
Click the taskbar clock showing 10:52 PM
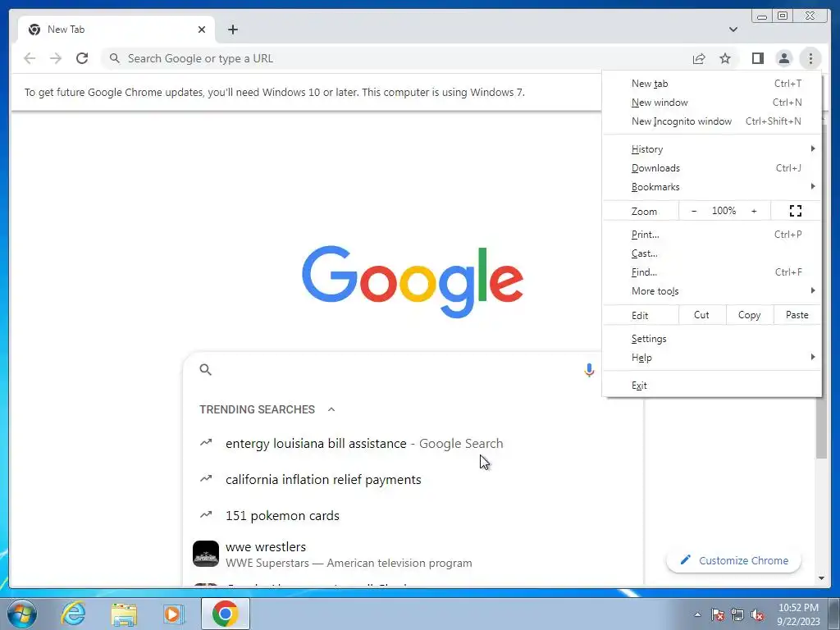[x=798, y=614]
